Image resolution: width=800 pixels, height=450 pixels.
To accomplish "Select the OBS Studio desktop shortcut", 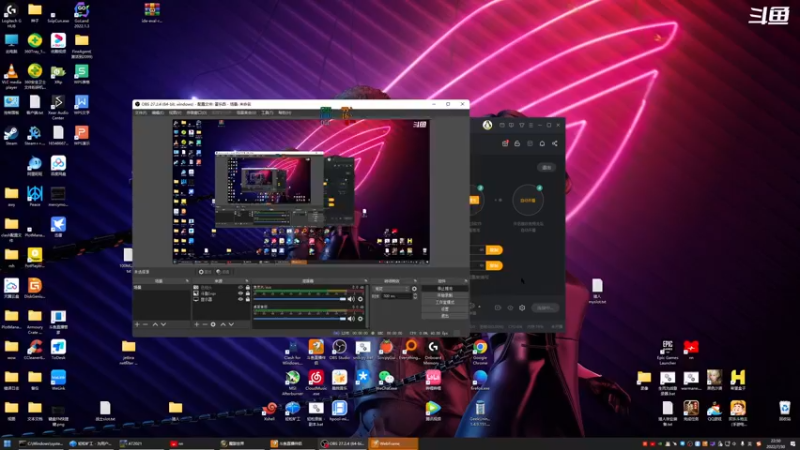I will click(x=339, y=351).
